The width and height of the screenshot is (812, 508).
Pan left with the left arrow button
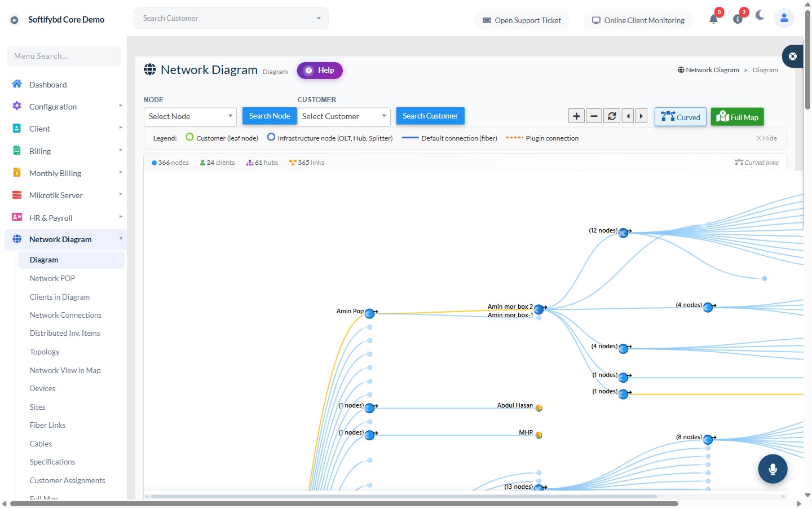628,116
